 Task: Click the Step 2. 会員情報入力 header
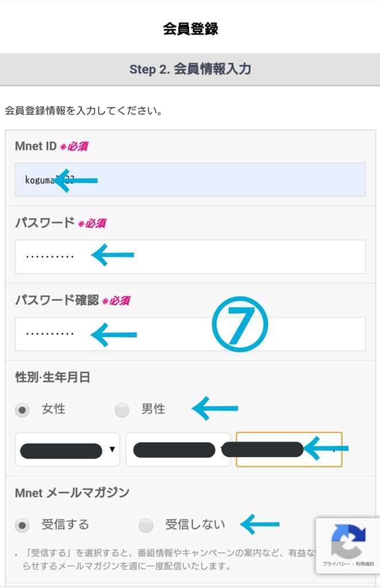tap(190, 69)
